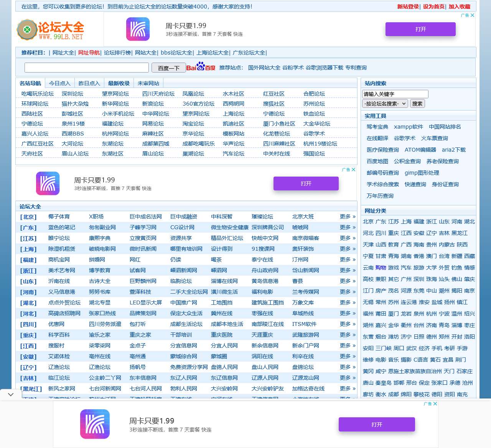This screenshot has width=491, height=448.
Task: Close the middle banner advertisement
Action: (354, 170)
